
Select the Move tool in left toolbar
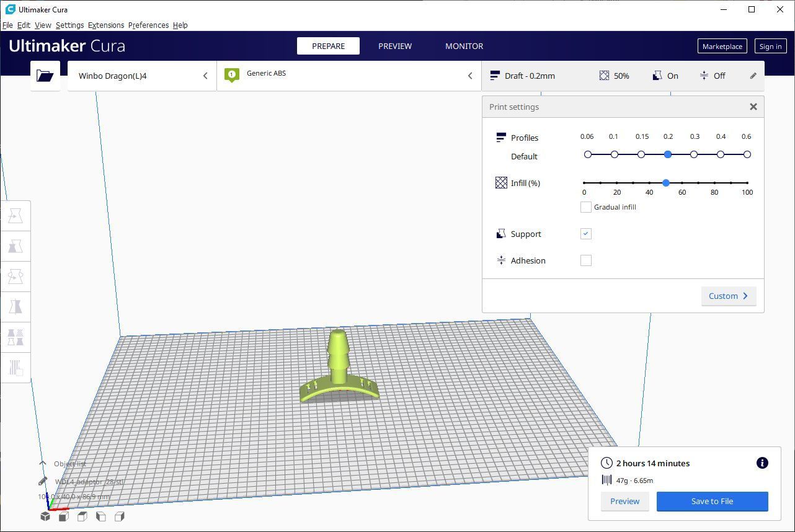coord(16,216)
